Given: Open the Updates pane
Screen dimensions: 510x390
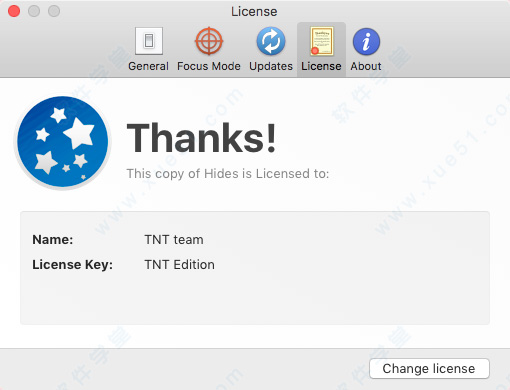Looking at the screenshot, I should point(271,49).
